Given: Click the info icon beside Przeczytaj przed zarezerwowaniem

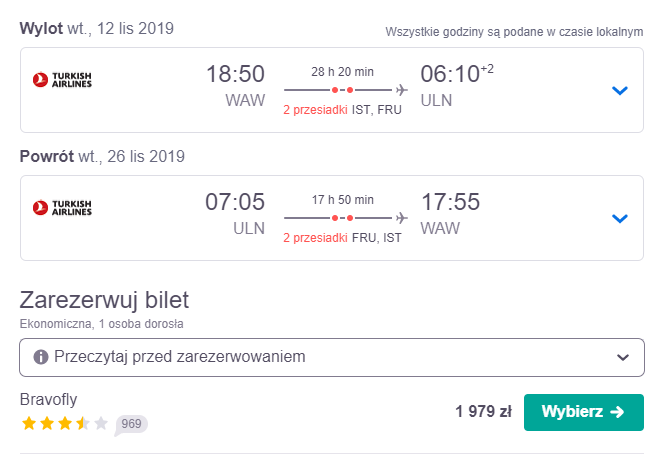Looking at the screenshot, I should 41,357.
